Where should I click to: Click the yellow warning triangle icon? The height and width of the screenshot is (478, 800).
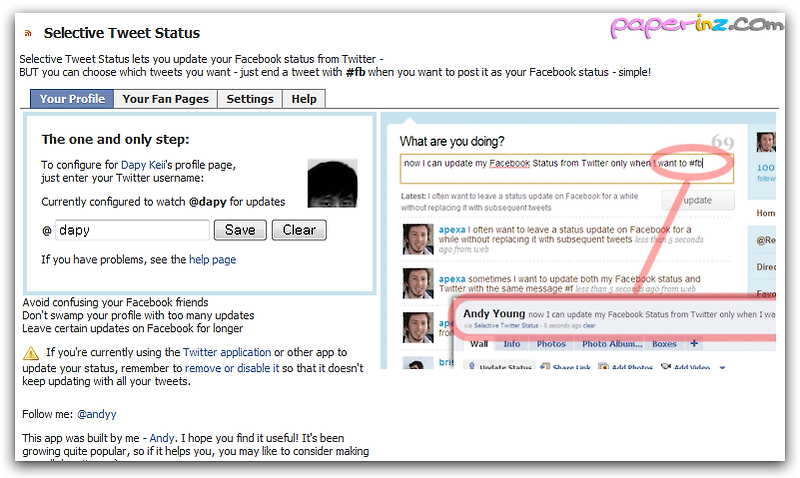click(31, 353)
